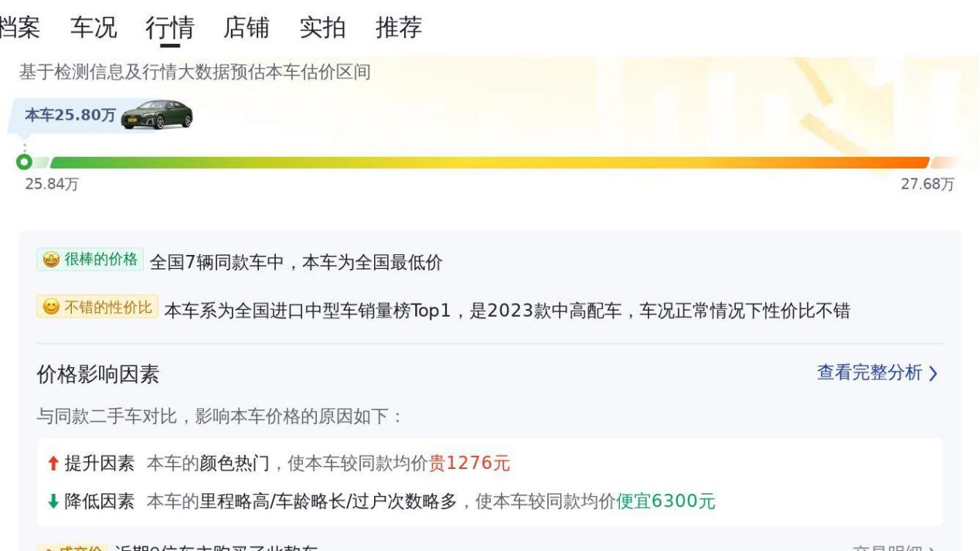Click the green 便宜6300元 price difference text
This screenshot has width=980, height=551.
click(x=665, y=502)
